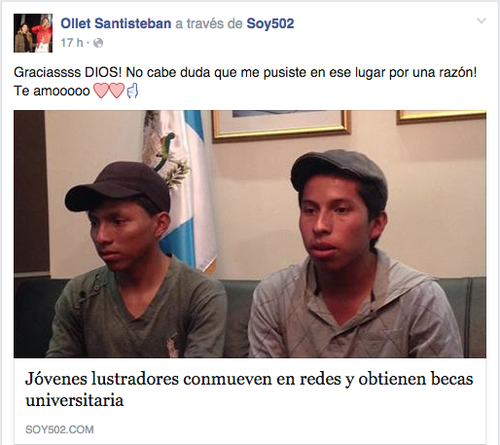Open the article headline about Jóvenes lustradores

(x=249, y=389)
